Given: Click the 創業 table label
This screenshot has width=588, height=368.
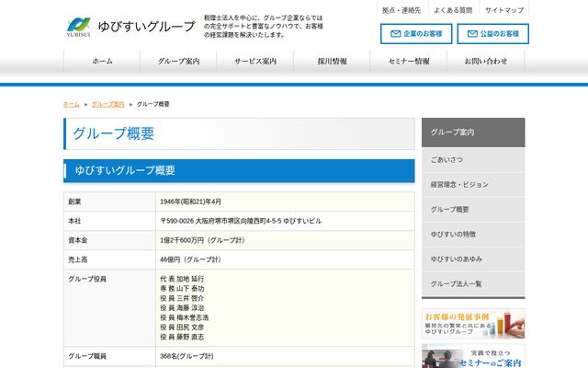Looking at the screenshot, I should click(74, 201).
